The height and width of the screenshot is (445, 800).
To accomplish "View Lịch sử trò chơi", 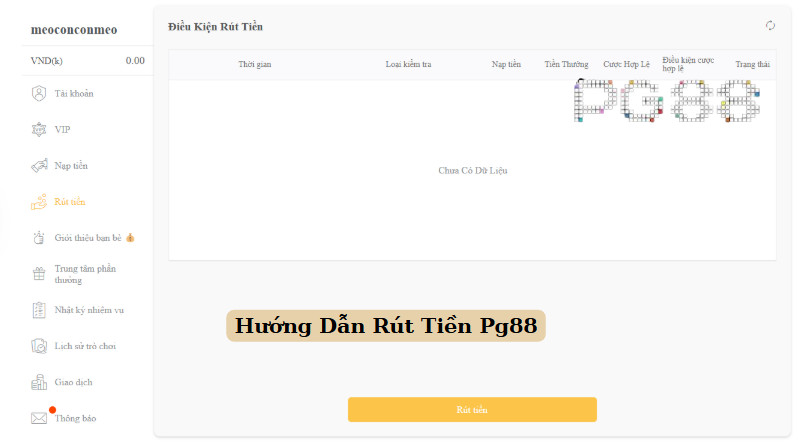I will [x=87, y=346].
